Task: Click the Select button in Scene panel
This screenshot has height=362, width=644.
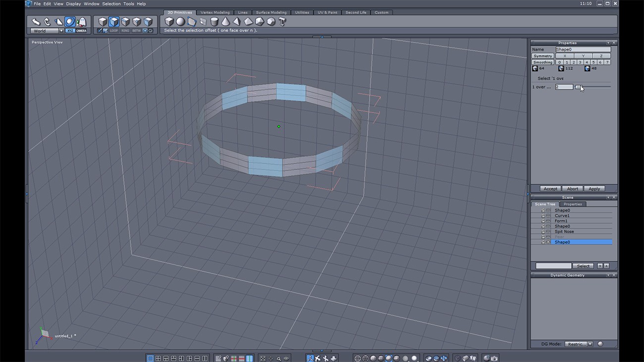Action: coord(583,266)
